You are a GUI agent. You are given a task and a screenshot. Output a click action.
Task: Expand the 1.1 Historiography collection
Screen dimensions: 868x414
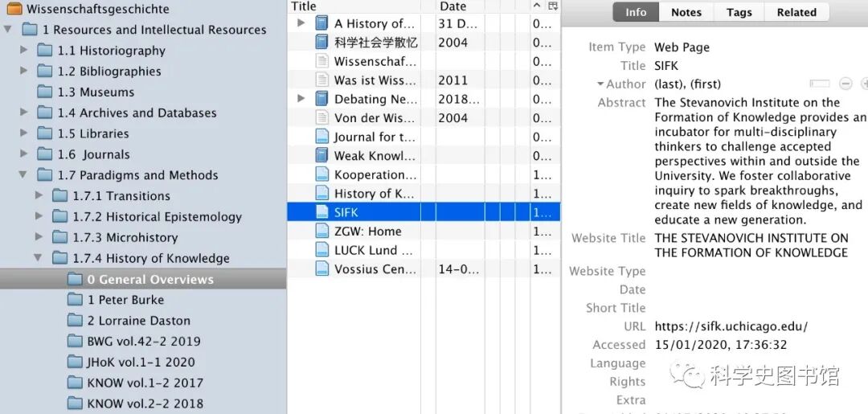click(24, 50)
